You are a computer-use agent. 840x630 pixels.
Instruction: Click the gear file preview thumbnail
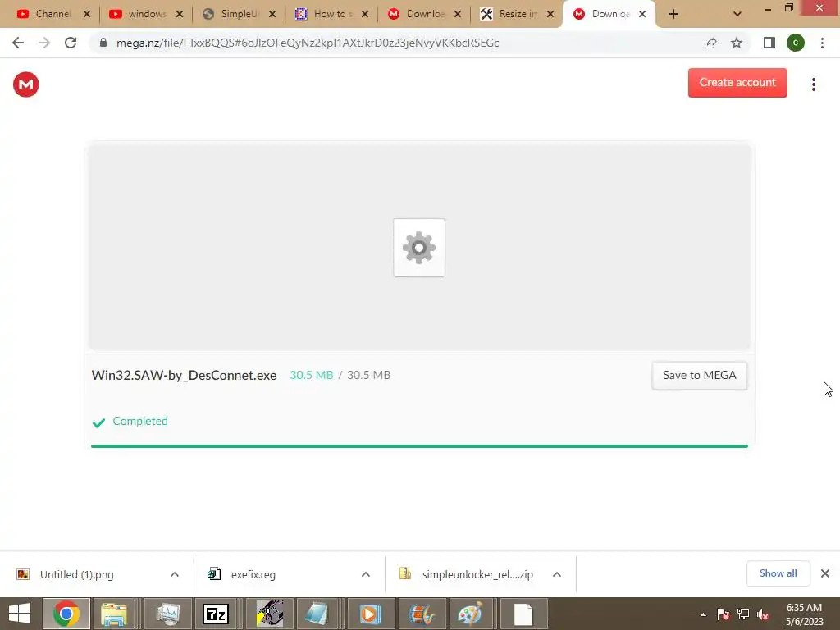[x=419, y=248]
